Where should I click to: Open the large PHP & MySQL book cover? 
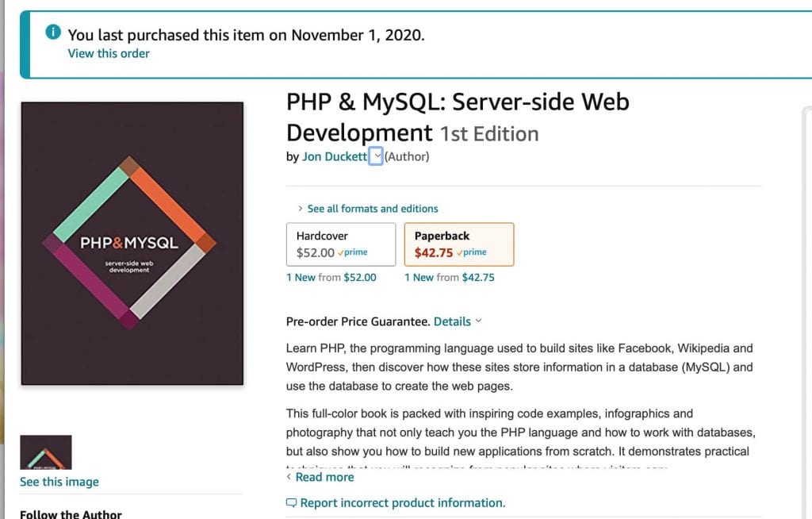point(132,243)
